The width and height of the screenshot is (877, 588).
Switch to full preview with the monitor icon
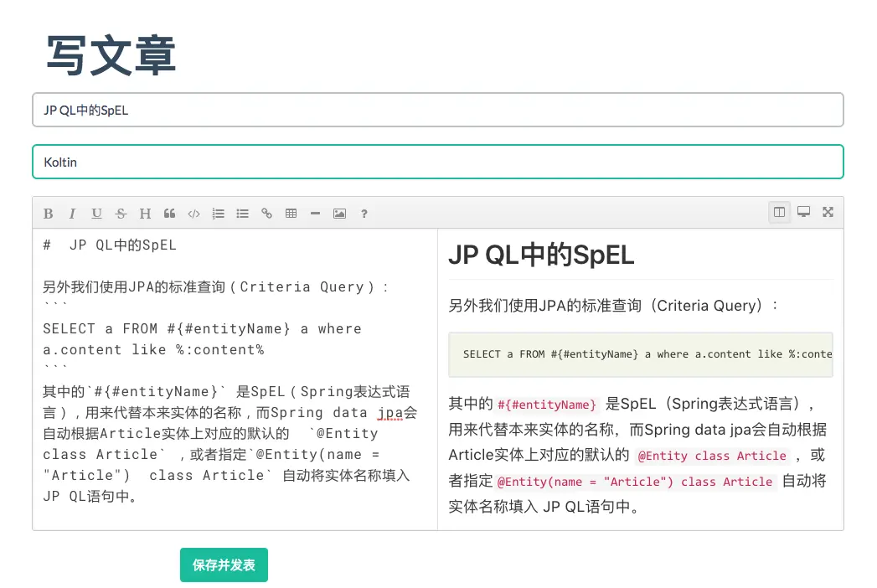point(804,212)
